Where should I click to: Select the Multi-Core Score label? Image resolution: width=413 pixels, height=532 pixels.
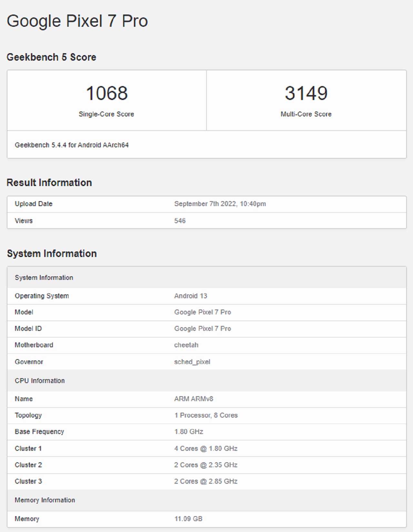(306, 114)
